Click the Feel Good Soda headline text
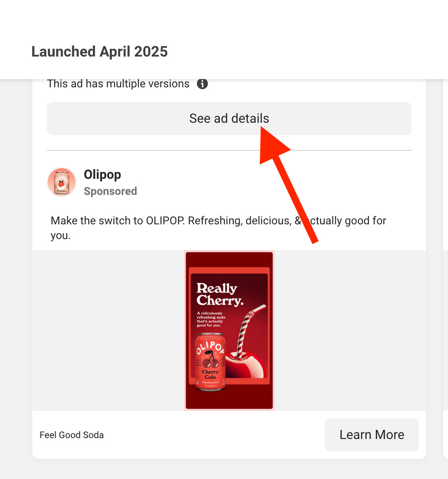This screenshot has height=479, width=448. pos(71,435)
